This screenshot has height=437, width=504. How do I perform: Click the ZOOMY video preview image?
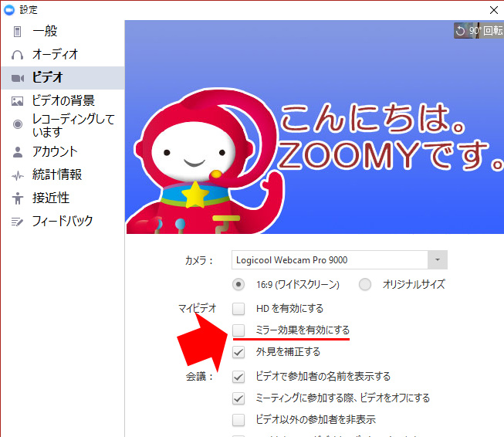pos(313,127)
